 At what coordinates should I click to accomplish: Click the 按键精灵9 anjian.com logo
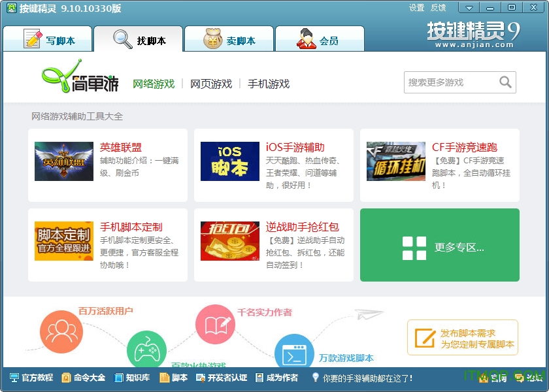[473, 34]
